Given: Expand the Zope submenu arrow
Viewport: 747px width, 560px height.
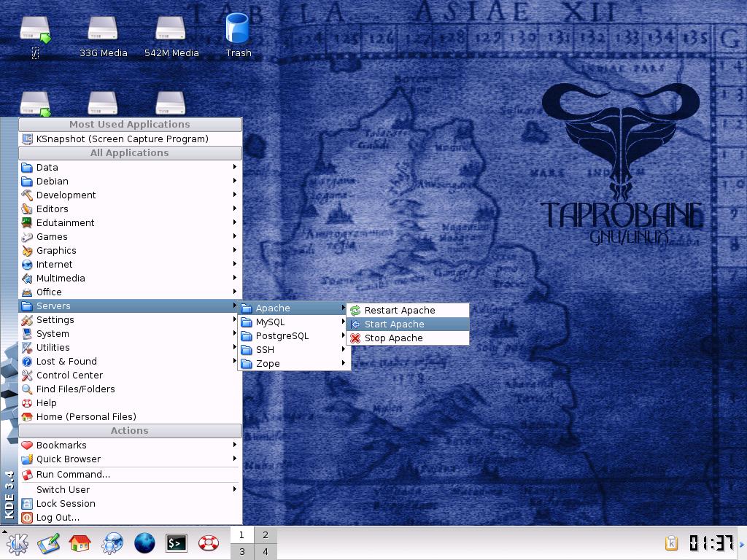Looking at the screenshot, I should 344,363.
